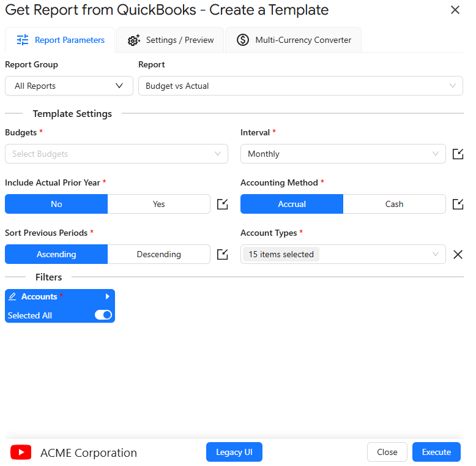Open the Select Budgets dropdown

click(x=116, y=154)
